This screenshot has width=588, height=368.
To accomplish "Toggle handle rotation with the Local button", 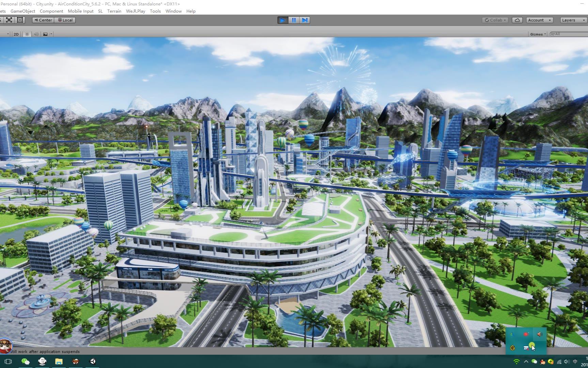I will (65, 20).
